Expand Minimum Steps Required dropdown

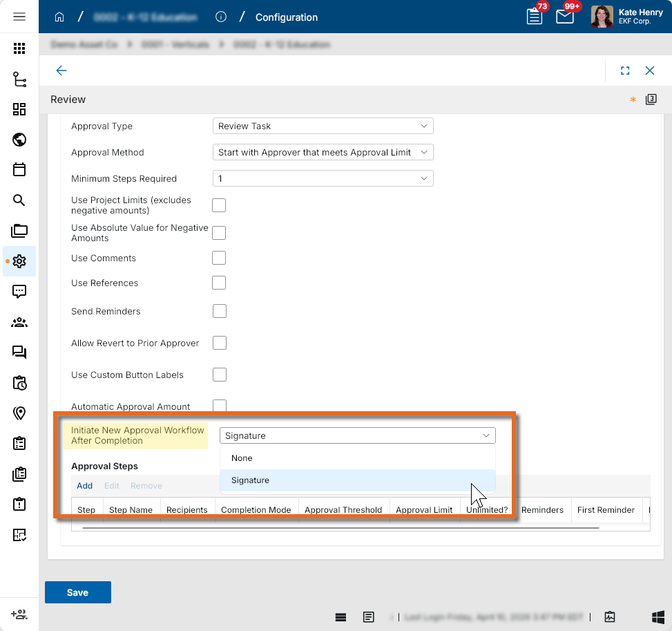point(323,178)
